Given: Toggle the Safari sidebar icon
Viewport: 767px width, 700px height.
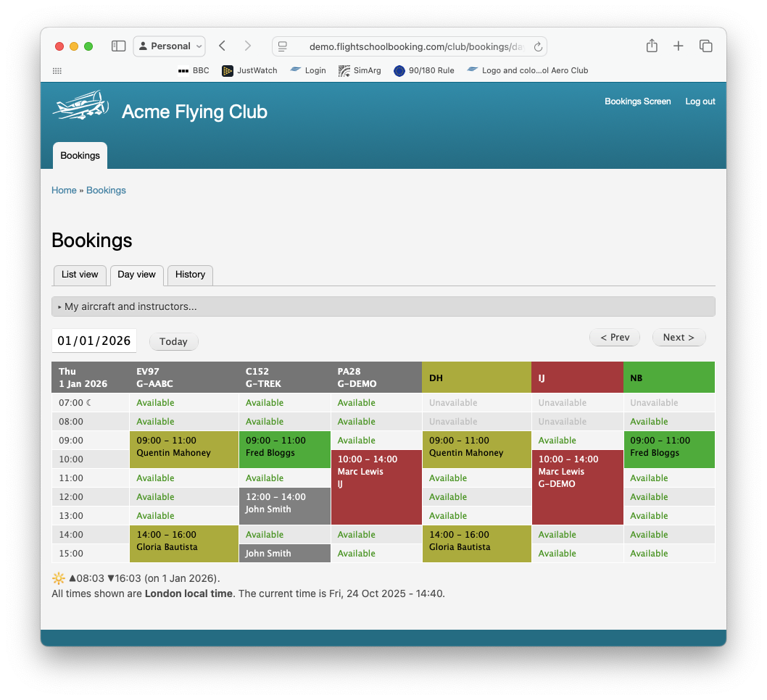Looking at the screenshot, I should [x=118, y=46].
